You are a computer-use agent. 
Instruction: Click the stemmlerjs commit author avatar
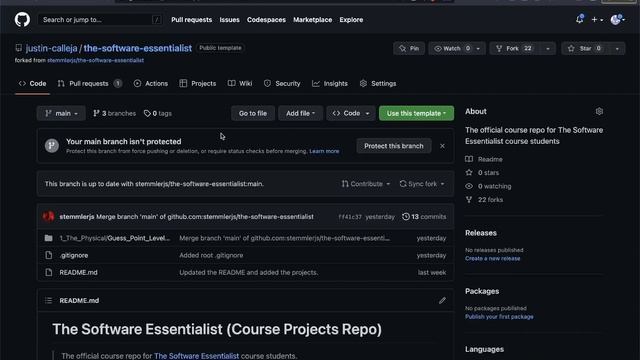[x=49, y=216]
